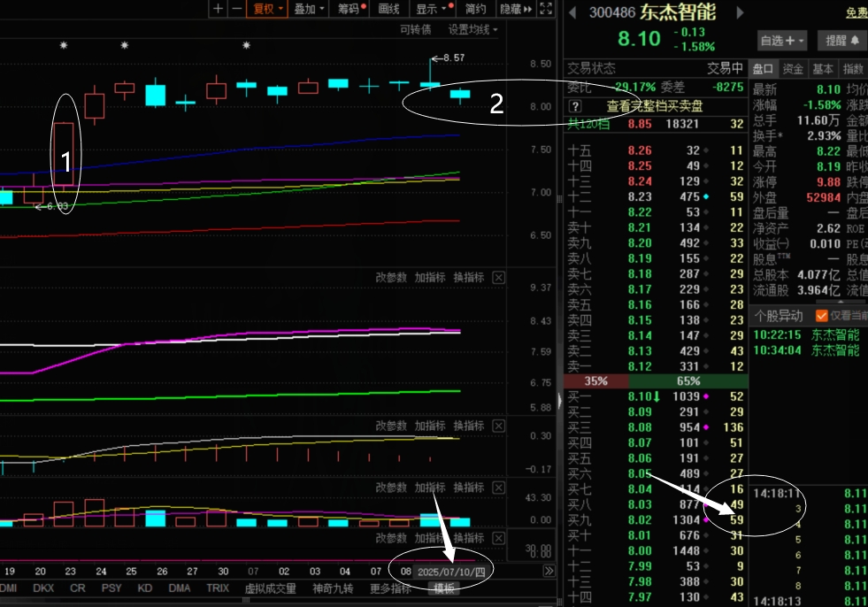Select the 神奇九转 indicator tab
Viewport: 868px width, 607px height.
[x=333, y=588]
